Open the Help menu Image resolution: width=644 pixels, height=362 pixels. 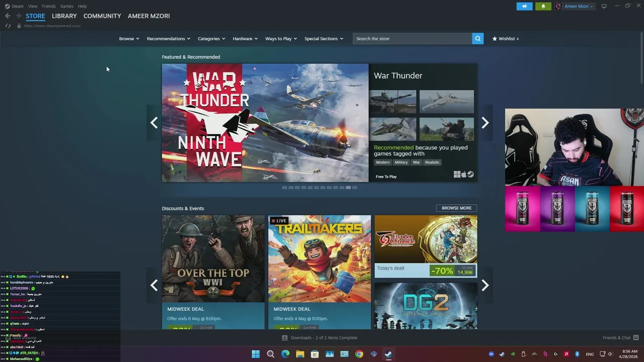[82, 6]
